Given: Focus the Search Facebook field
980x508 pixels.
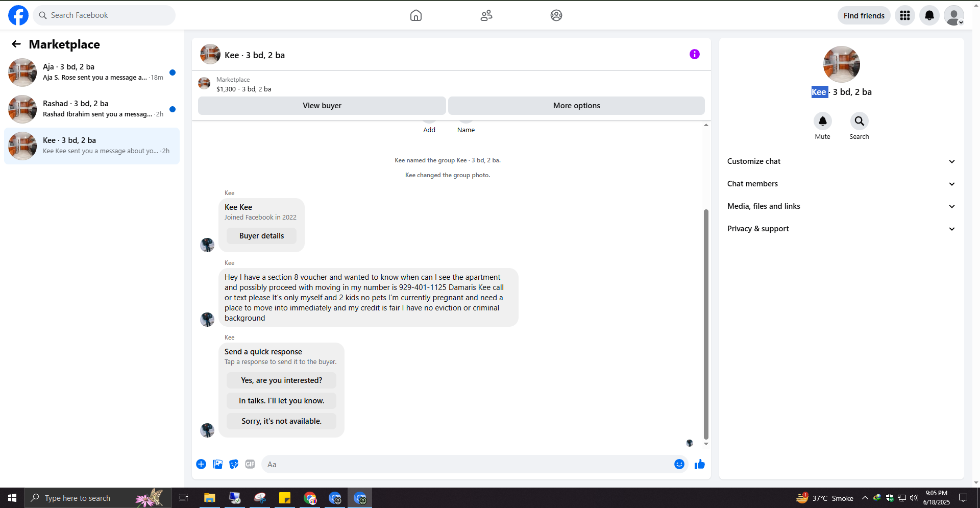Looking at the screenshot, I should click(104, 15).
